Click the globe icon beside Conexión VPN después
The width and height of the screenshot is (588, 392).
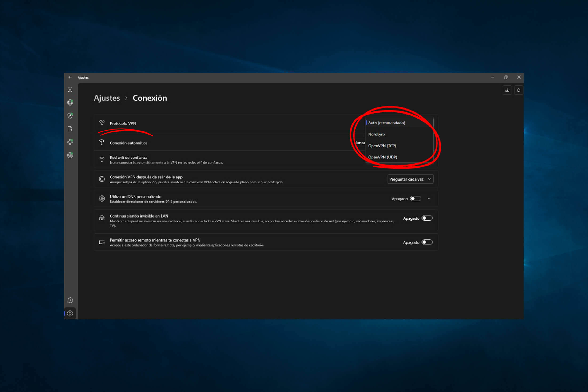point(102,179)
